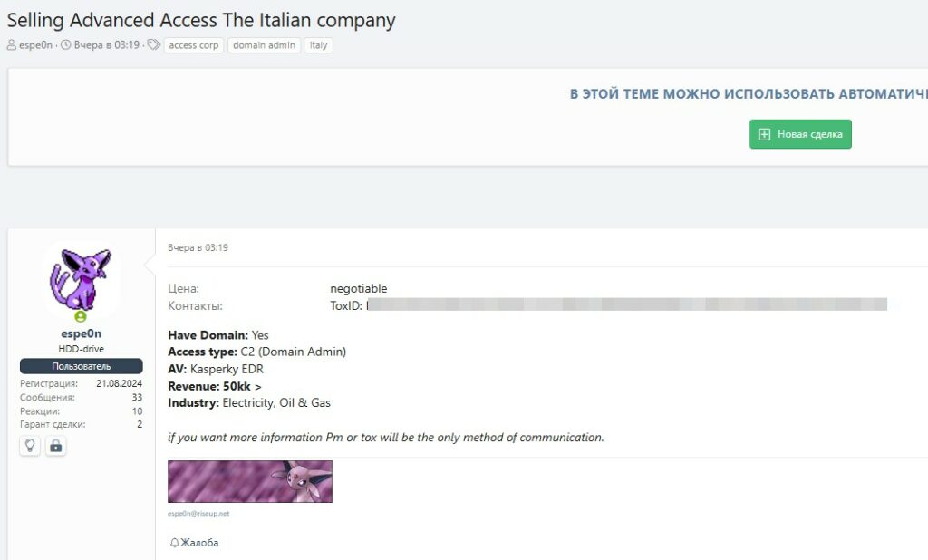The height and width of the screenshot is (560, 928).
Task: Click the post timestamp above the message body
Action: (198, 247)
